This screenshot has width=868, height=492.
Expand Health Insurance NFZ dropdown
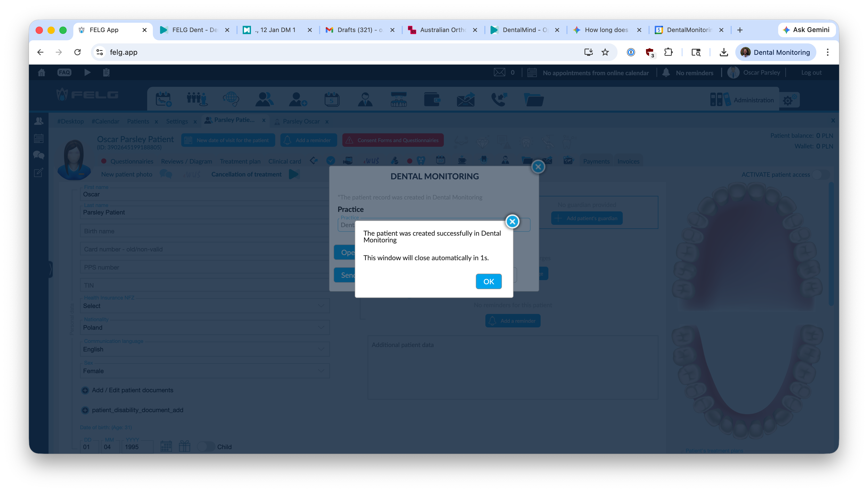(204, 305)
